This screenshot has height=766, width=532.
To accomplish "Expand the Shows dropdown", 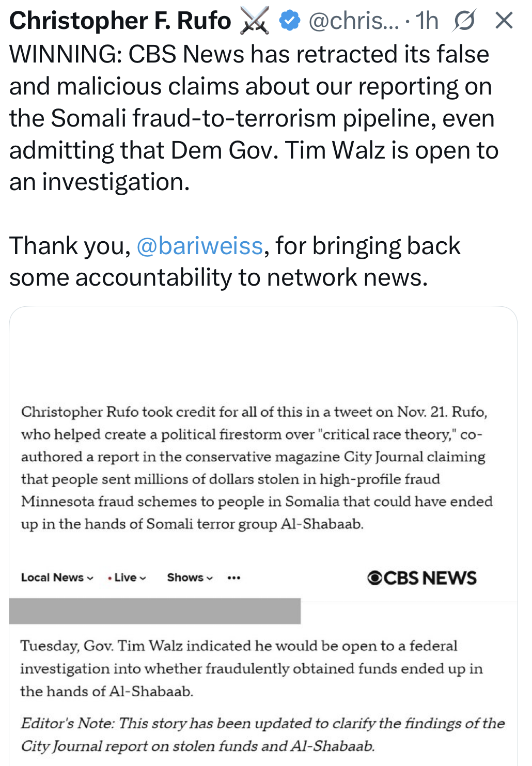I will (190, 577).
